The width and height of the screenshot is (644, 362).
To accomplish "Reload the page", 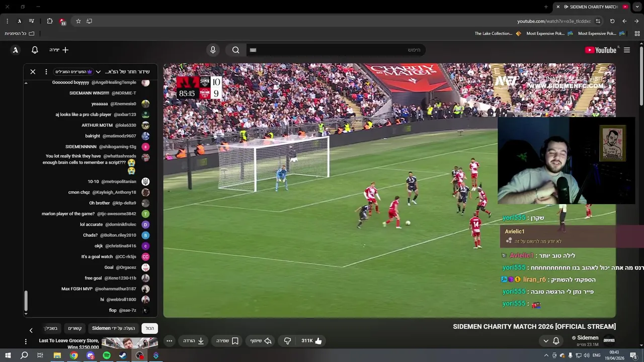I will coord(612,21).
